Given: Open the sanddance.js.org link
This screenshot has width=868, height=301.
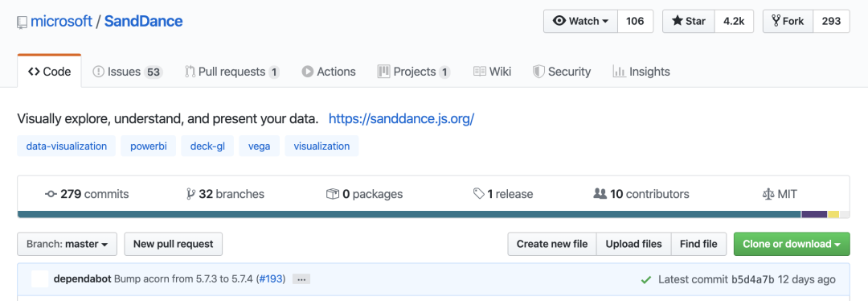Looking at the screenshot, I should (401, 118).
